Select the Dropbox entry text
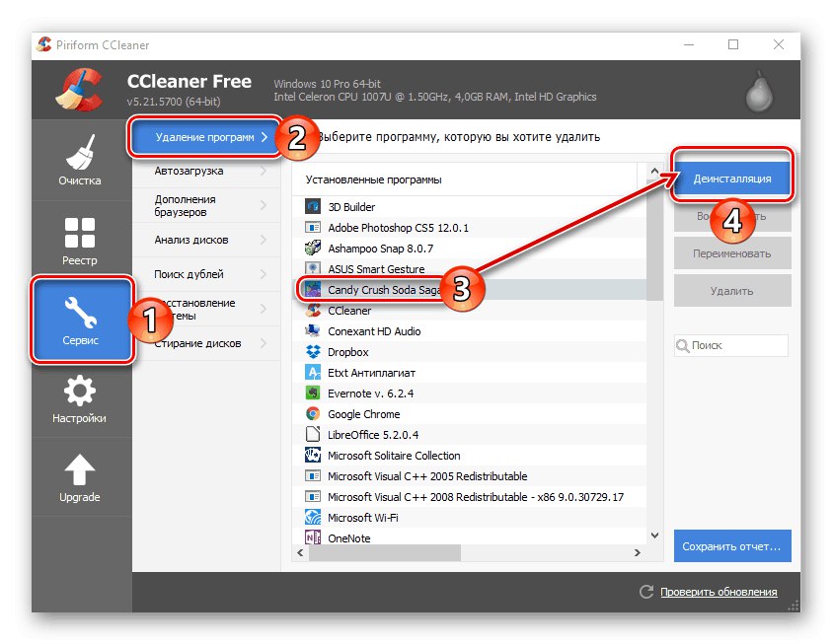833x644 pixels. [348, 352]
